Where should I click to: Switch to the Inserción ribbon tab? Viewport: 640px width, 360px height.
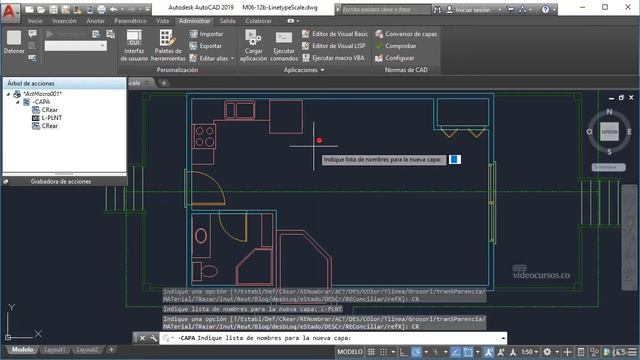coord(64,21)
